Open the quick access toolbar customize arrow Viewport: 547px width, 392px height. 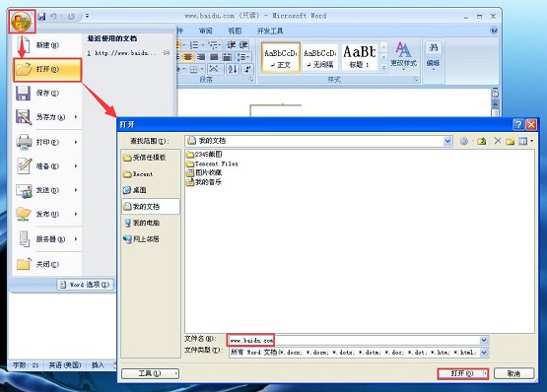pyautogui.click(x=87, y=16)
